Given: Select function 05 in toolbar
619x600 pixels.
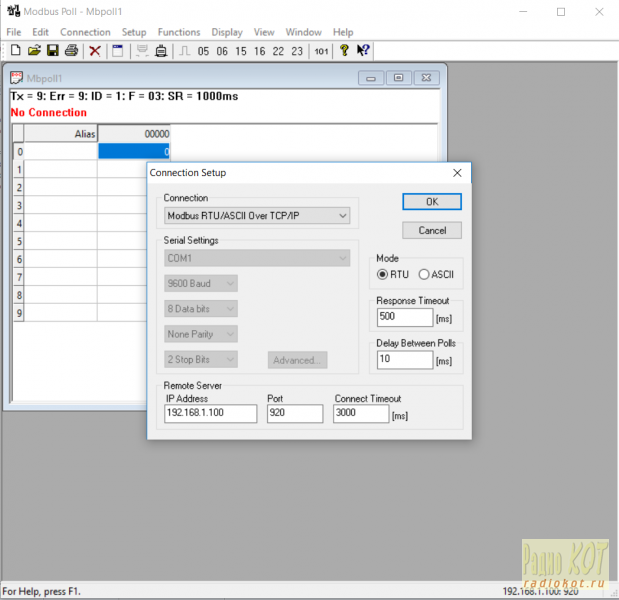Looking at the screenshot, I should (x=203, y=51).
